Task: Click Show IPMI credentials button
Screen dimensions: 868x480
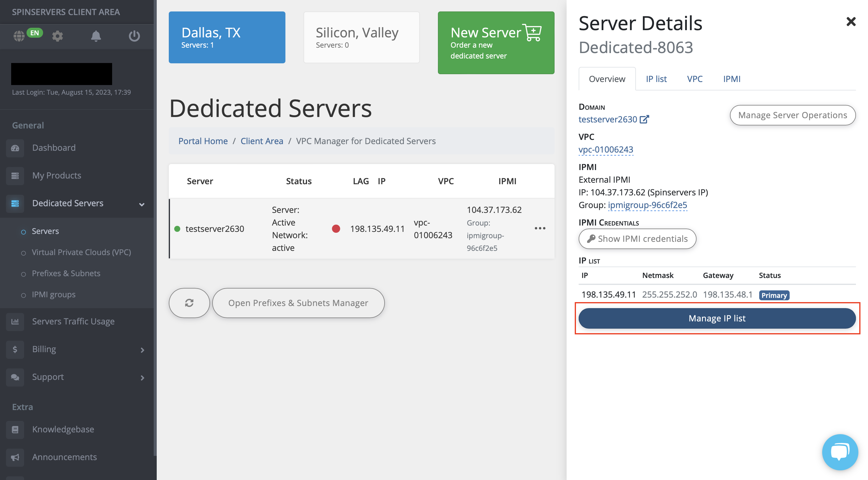Action: coord(637,239)
